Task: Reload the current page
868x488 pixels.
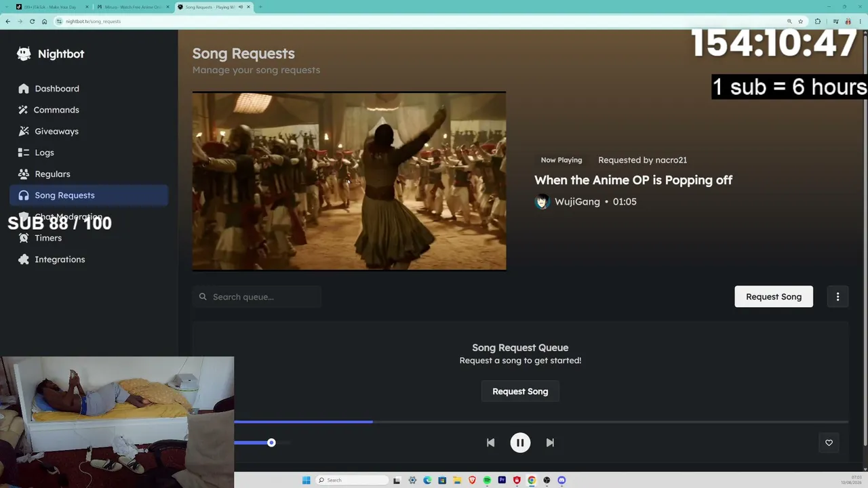Action: tap(32, 21)
